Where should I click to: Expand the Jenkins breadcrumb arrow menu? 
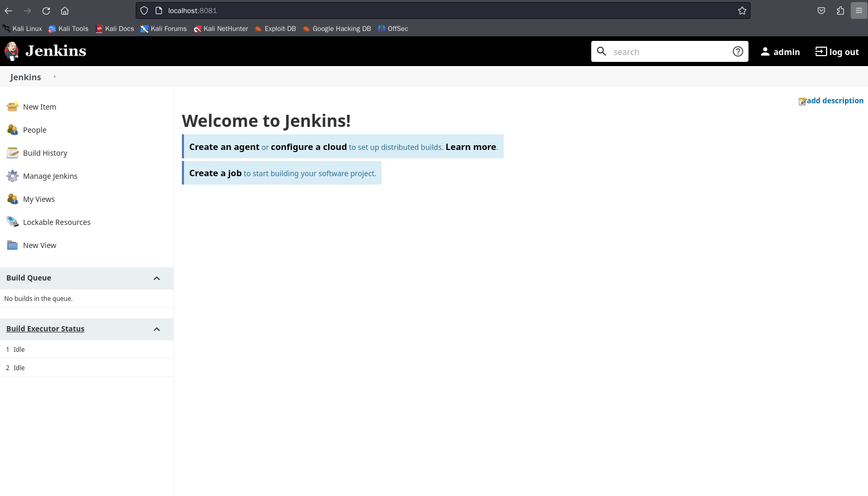[x=55, y=77]
